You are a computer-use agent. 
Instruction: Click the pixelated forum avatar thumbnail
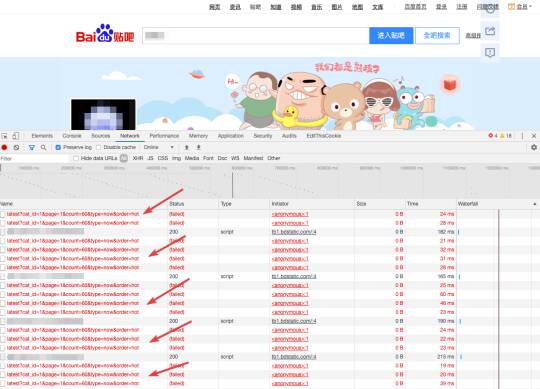(x=103, y=115)
